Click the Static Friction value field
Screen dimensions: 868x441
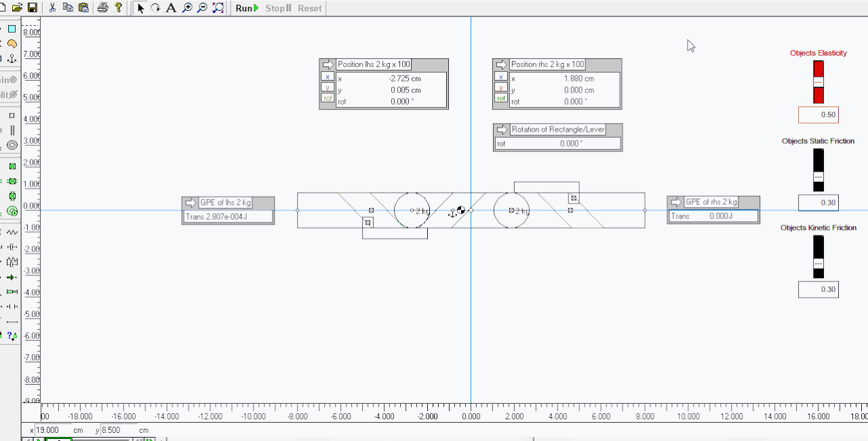[x=818, y=202]
